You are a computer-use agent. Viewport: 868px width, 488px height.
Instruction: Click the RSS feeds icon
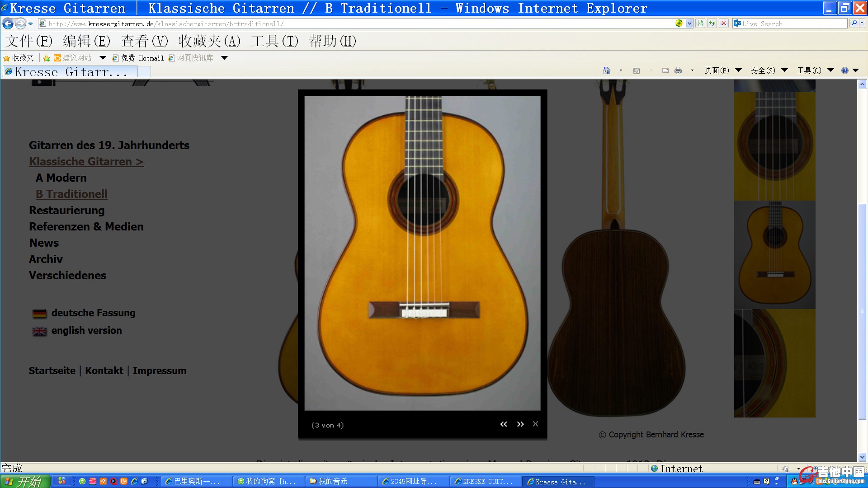(x=637, y=70)
